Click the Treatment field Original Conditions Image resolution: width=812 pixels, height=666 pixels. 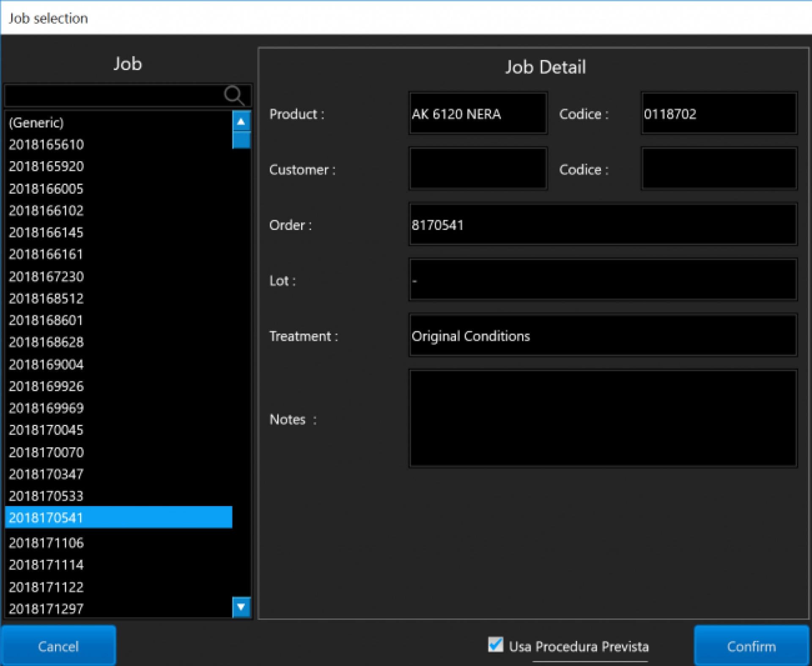603,336
